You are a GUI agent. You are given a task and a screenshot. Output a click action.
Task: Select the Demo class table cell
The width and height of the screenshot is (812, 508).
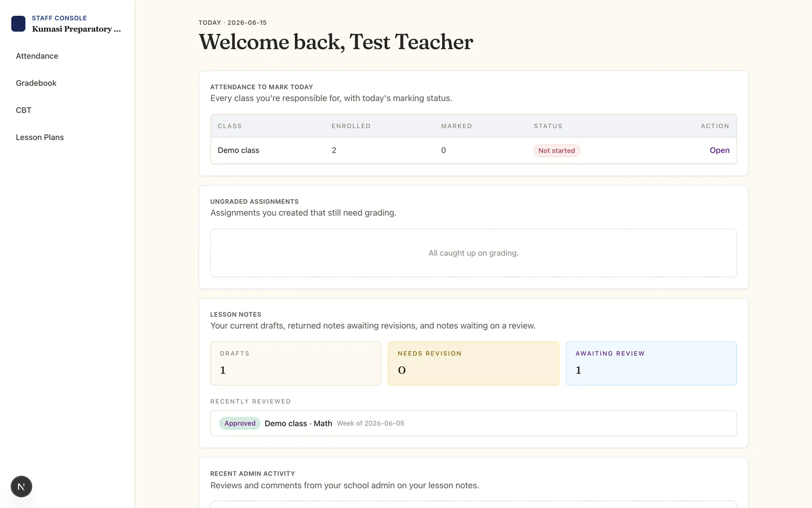[x=239, y=150]
